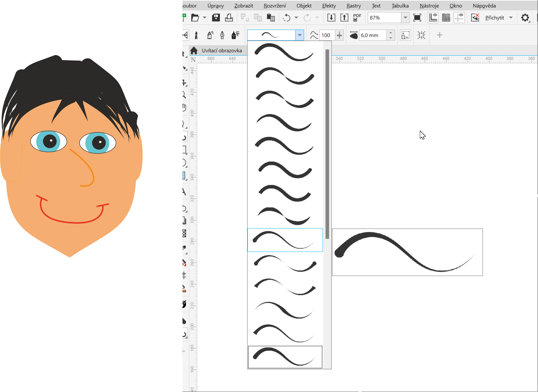
Task: Open the zoom level 87% dropdown
Action: [405, 18]
